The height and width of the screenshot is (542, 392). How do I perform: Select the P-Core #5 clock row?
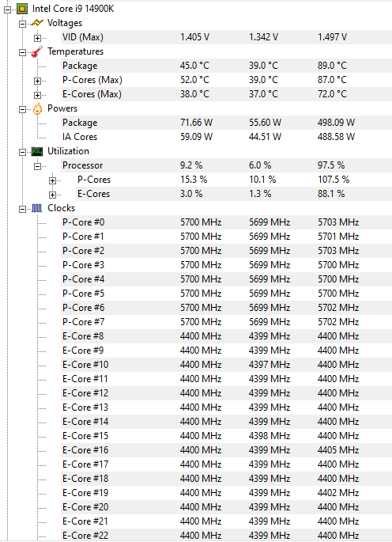point(226,294)
